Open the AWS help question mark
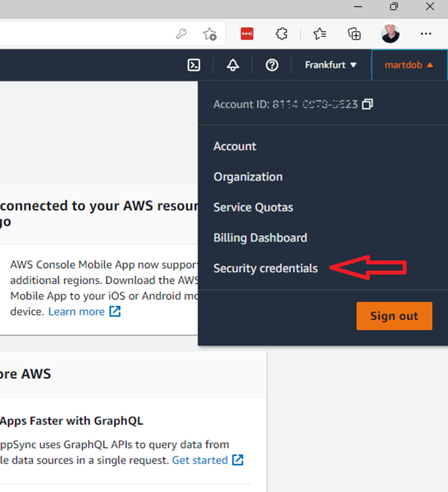 pyautogui.click(x=272, y=65)
